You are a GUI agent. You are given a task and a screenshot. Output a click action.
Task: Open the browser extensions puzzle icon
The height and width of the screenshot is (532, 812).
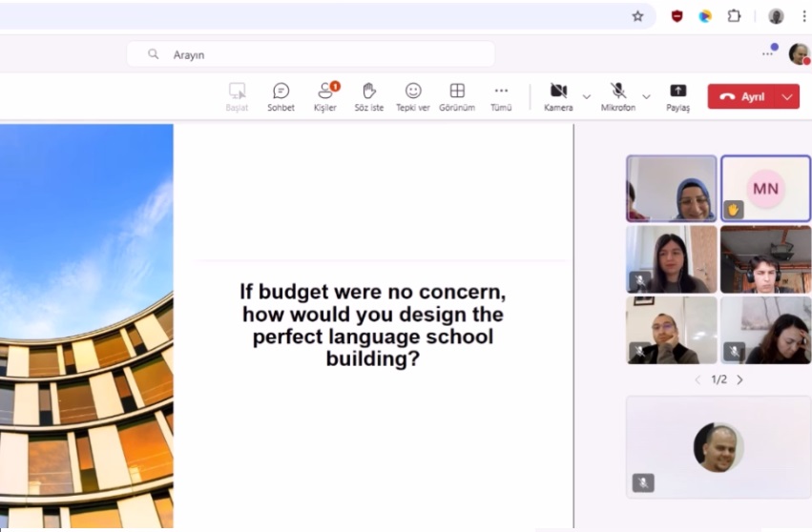[x=734, y=16]
